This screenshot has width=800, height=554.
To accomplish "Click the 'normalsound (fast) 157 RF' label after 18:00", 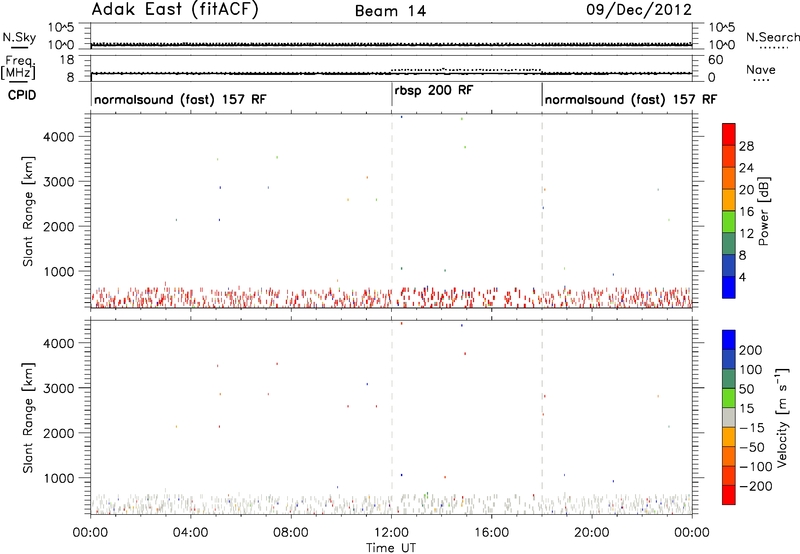I will pyautogui.click(x=631, y=99).
